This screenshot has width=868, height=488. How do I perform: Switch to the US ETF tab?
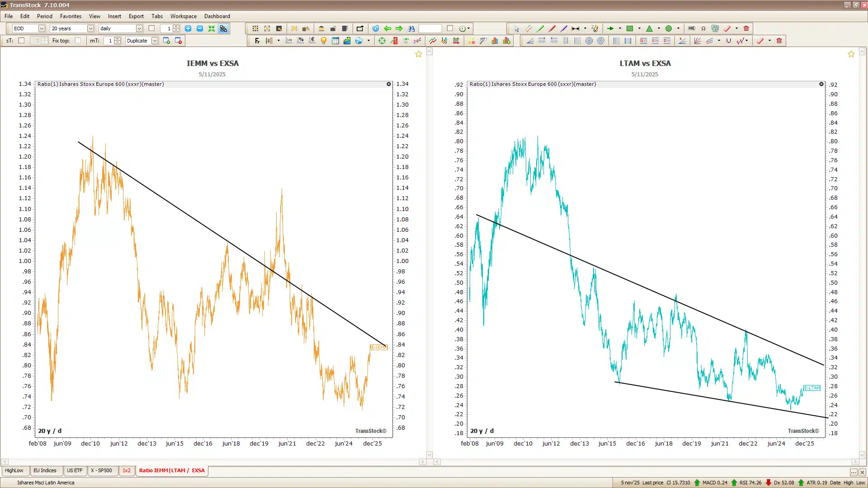pyautogui.click(x=75, y=471)
